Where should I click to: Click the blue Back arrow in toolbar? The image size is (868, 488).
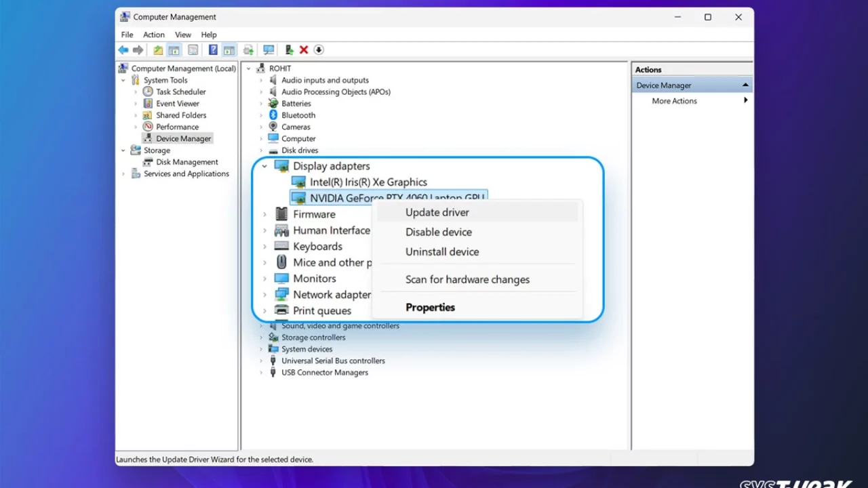123,50
